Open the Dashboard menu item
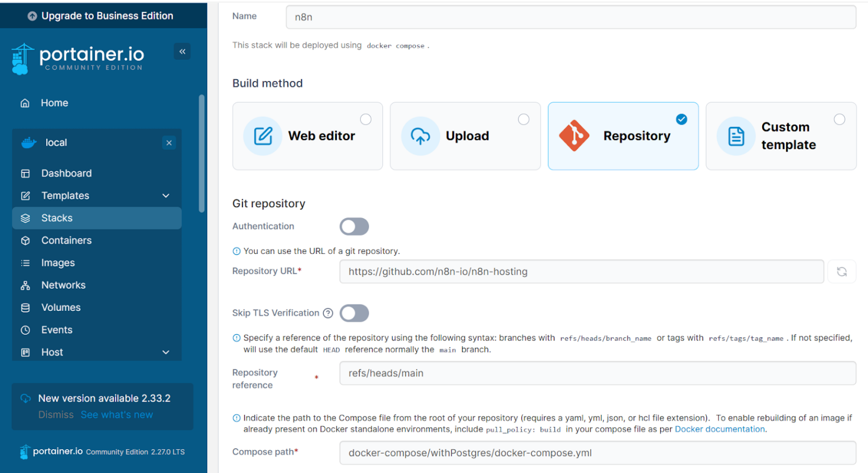 [66, 174]
